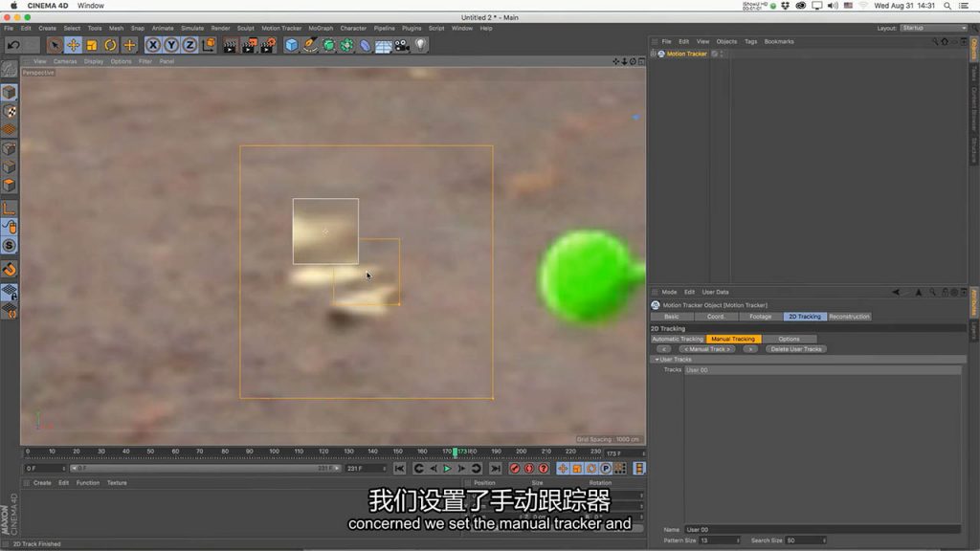Play the animation forwards
Image resolution: width=980 pixels, height=551 pixels.
447,469
